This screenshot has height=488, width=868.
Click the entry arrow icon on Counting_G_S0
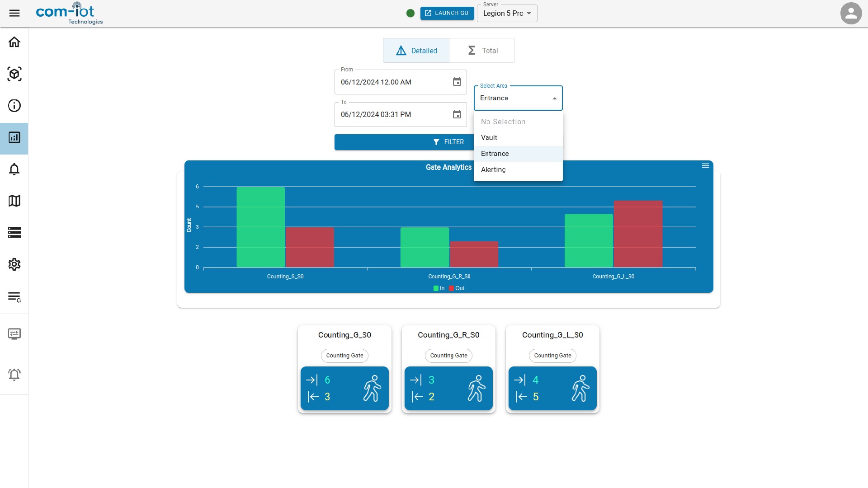coord(312,380)
